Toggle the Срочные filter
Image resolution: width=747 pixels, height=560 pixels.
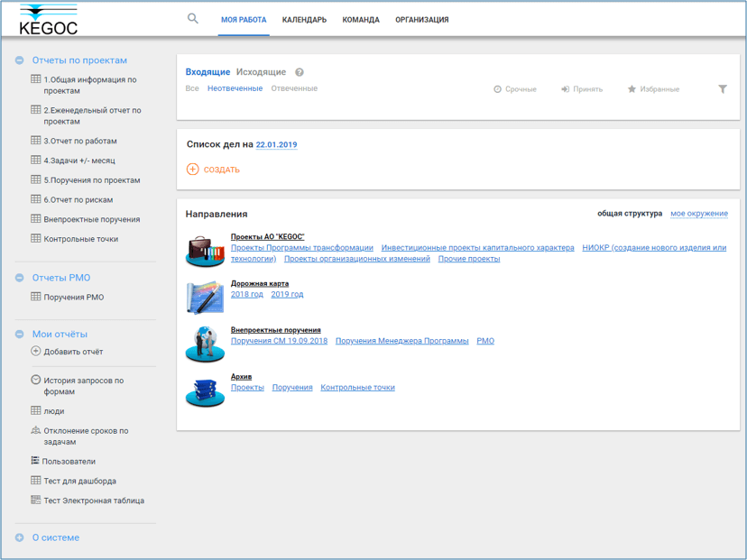(x=515, y=89)
